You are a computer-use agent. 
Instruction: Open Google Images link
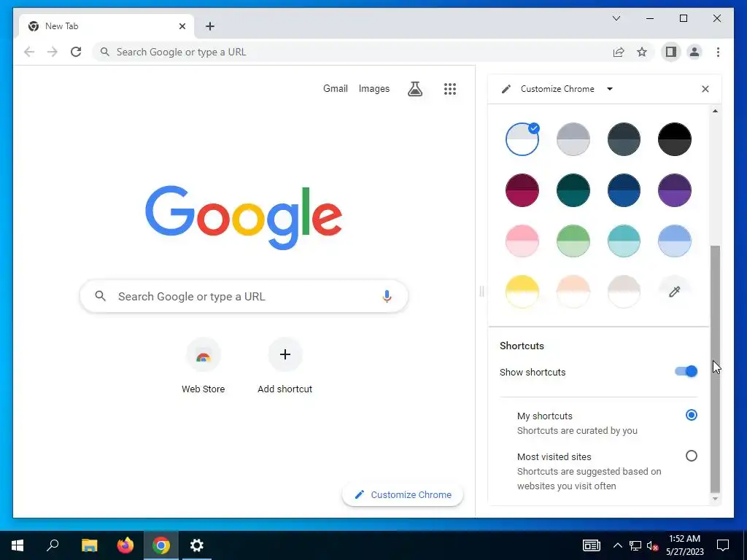coord(374,88)
